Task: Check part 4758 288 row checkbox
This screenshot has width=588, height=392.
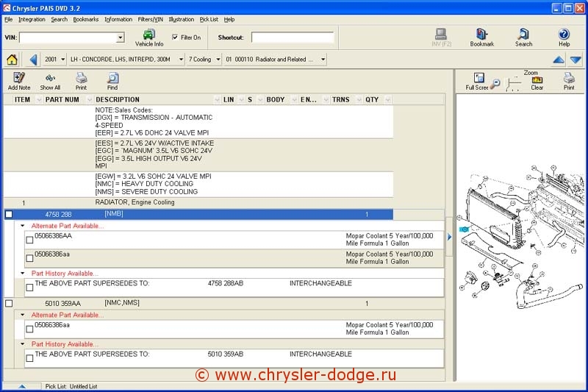Action: click(x=9, y=214)
